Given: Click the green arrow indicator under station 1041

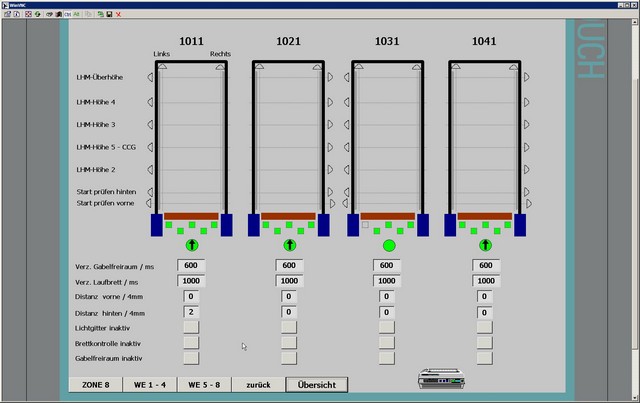Looking at the screenshot, I should click(x=486, y=245).
